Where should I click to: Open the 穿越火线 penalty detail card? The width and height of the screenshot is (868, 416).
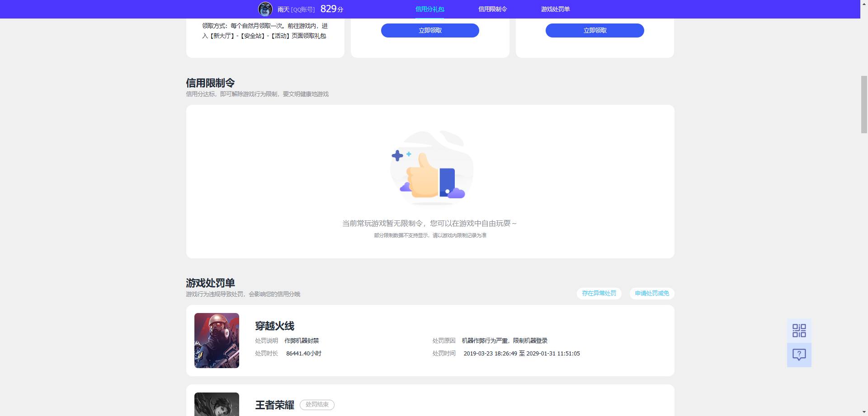[x=429, y=340]
